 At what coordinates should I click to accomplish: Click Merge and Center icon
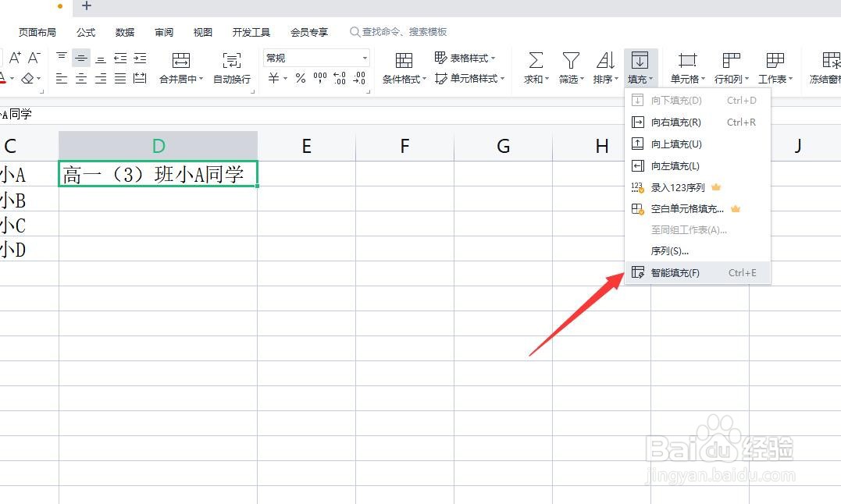[180, 60]
